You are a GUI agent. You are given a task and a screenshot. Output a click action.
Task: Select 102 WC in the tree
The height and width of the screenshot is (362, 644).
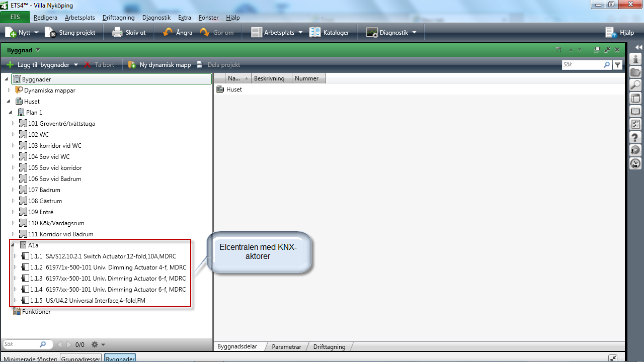[x=38, y=135]
